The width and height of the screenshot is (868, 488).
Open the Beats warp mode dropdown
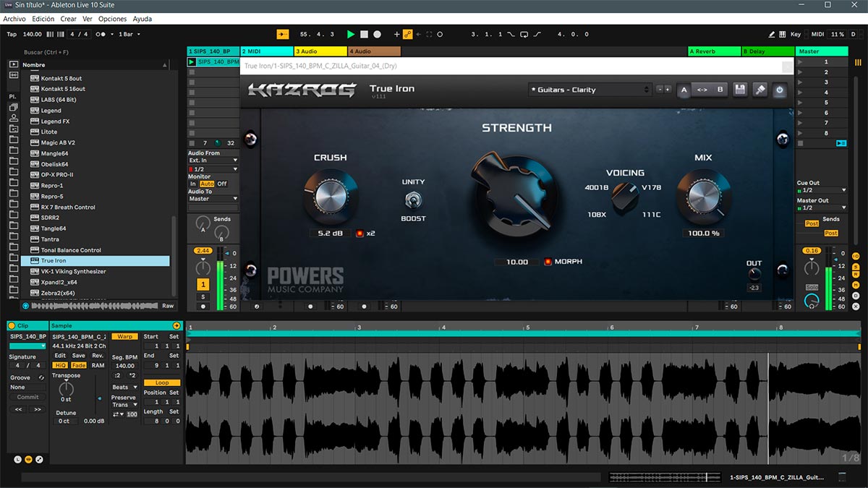pyautogui.click(x=124, y=388)
